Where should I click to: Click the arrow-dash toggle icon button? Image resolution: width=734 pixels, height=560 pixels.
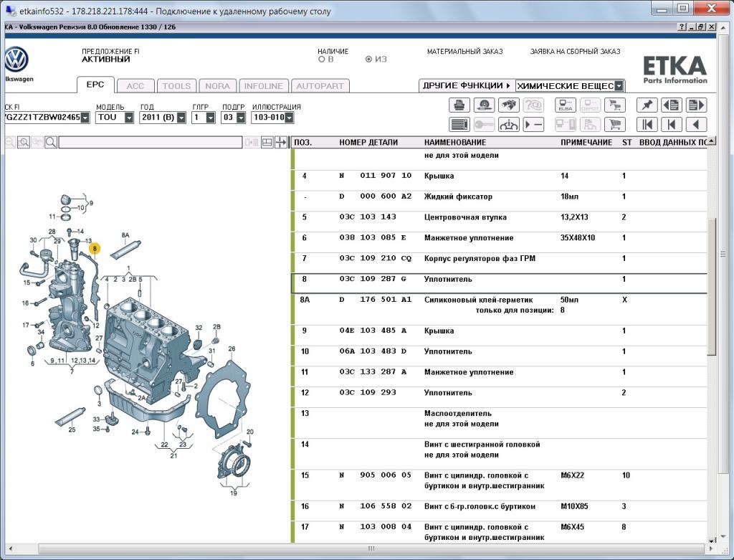(533, 124)
